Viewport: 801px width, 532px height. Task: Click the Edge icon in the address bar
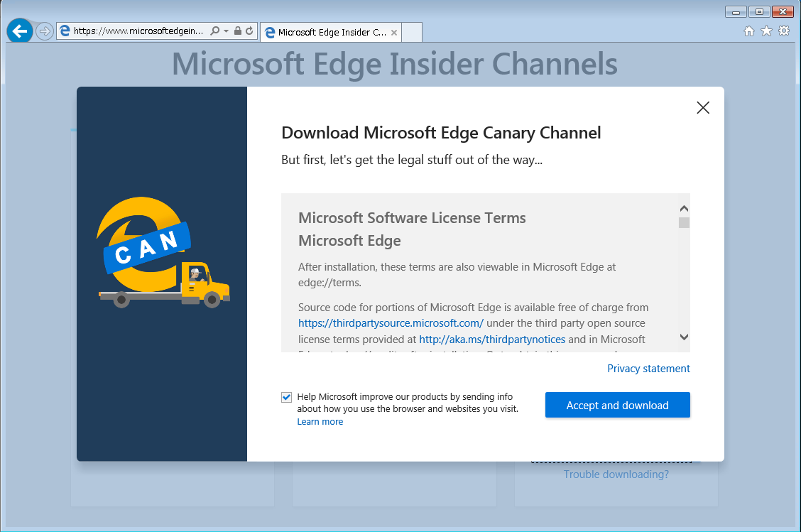pos(65,31)
